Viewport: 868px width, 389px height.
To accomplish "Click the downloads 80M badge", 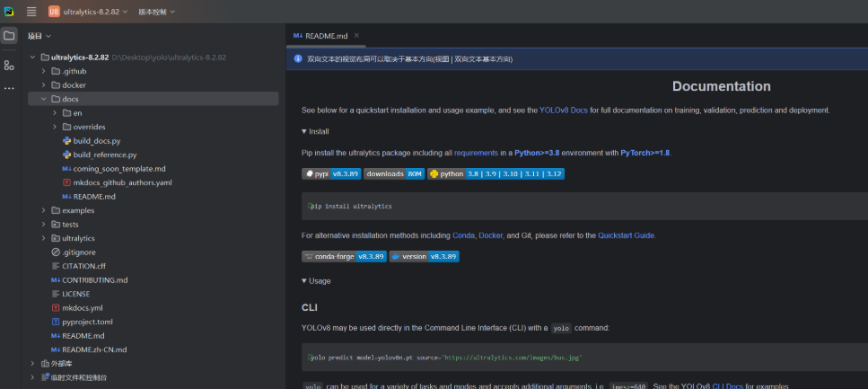I will (394, 174).
